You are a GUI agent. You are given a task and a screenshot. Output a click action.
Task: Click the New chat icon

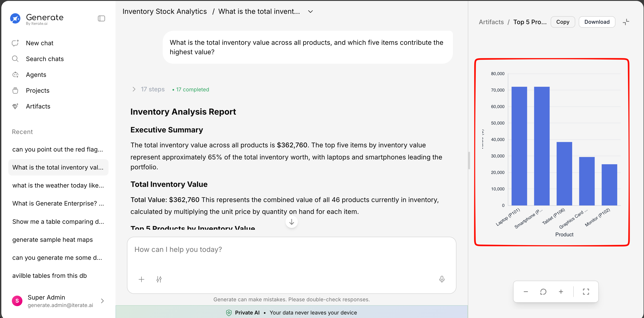tap(15, 43)
